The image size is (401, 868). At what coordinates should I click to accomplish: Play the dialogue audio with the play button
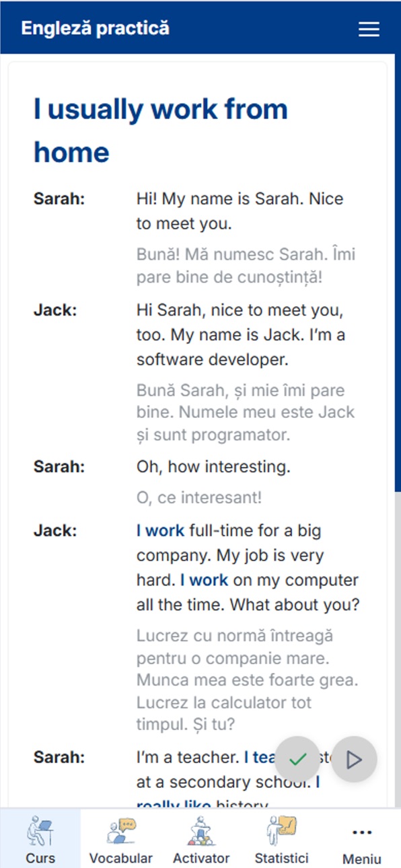354,759
